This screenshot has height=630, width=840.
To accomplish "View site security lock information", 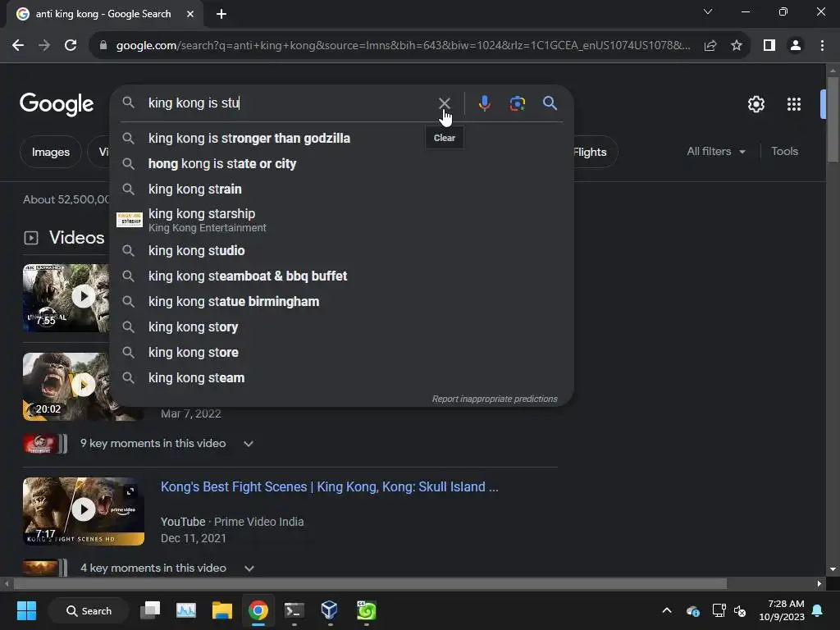I will click(103, 46).
